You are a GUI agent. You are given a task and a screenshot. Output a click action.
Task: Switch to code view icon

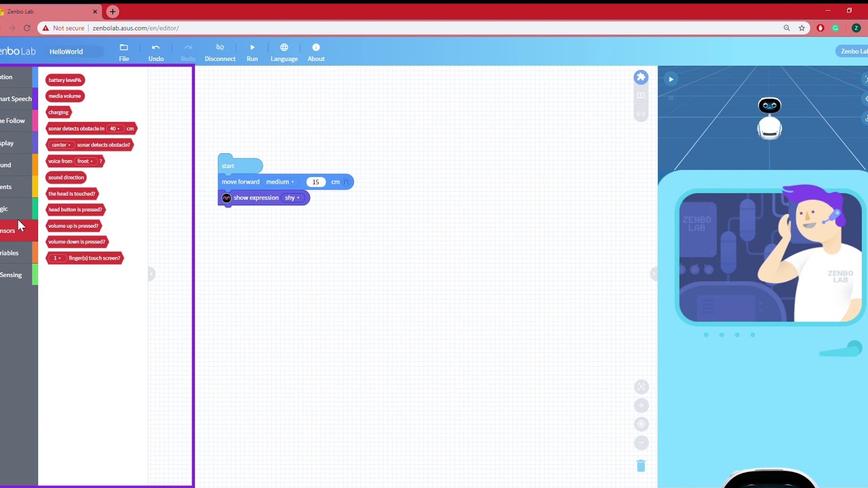tap(641, 113)
